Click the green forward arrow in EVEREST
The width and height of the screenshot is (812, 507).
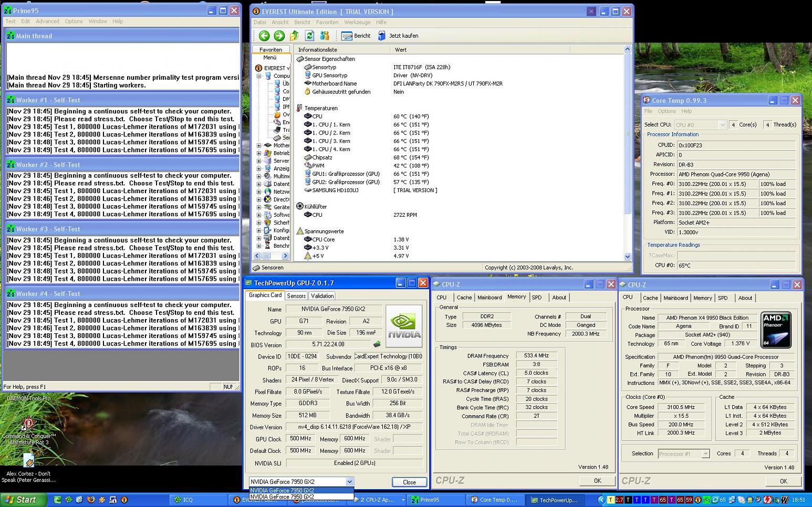point(279,36)
